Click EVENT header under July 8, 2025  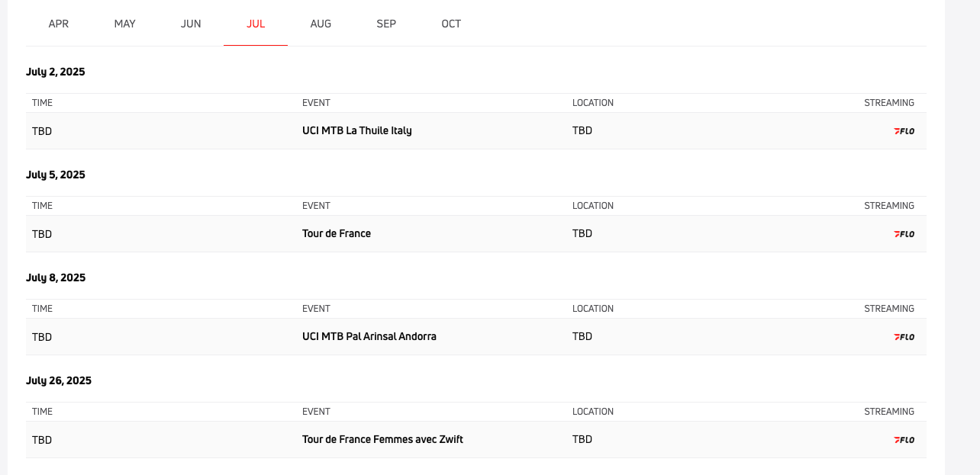(x=316, y=309)
